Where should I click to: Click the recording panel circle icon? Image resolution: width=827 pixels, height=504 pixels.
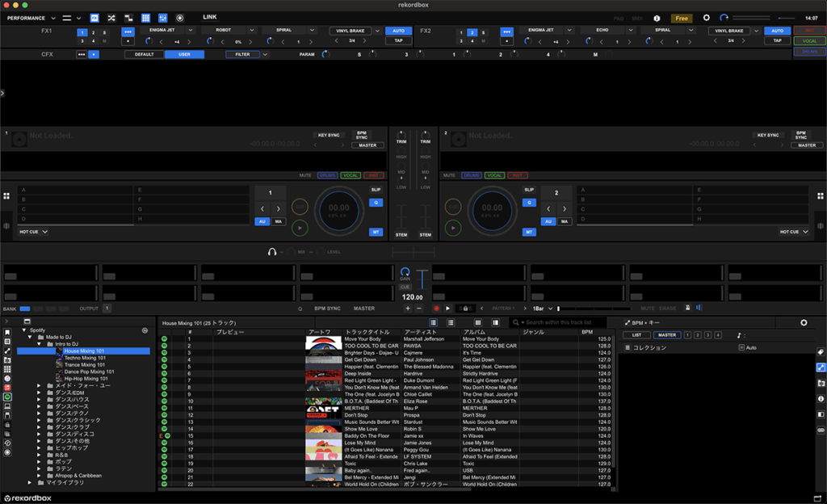click(x=180, y=18)
